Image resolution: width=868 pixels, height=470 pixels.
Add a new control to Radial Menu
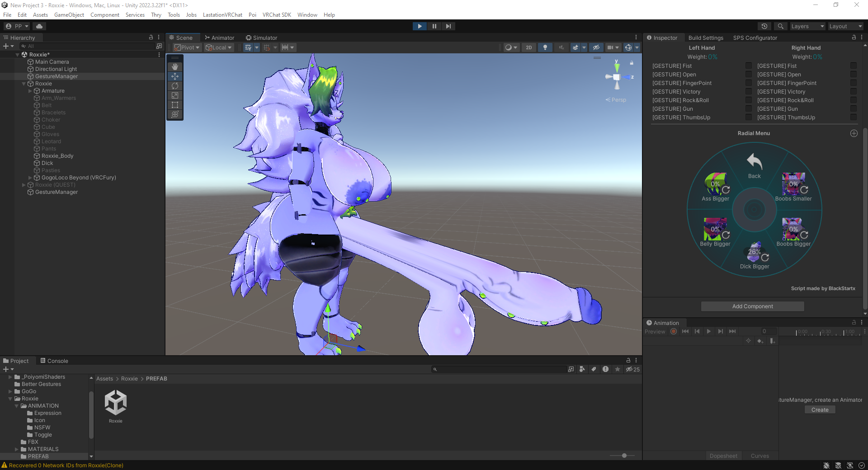854,133
